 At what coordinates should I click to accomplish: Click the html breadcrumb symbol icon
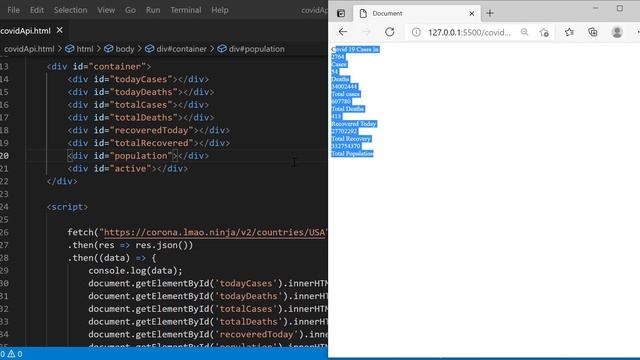click(x=70, y=49)
